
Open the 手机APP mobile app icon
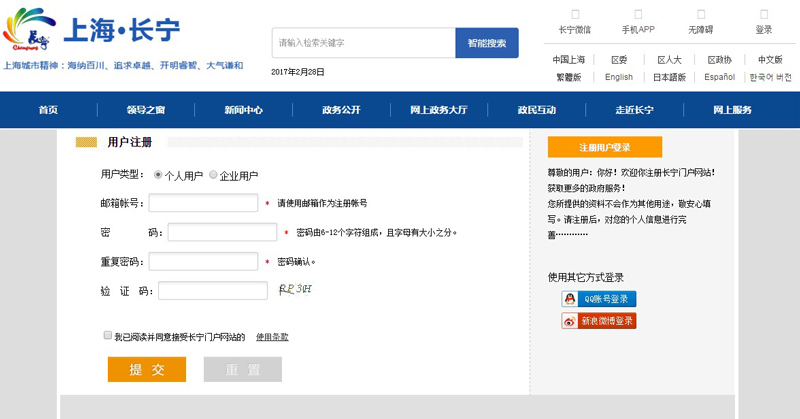[x=637, y=14]
